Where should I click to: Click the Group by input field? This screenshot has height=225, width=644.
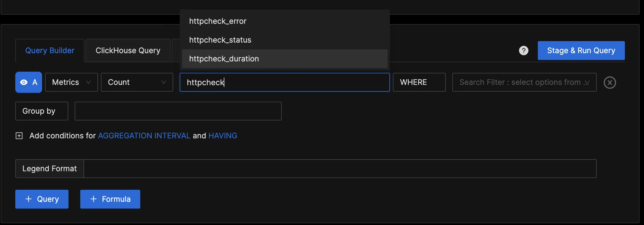coord(178,111)
